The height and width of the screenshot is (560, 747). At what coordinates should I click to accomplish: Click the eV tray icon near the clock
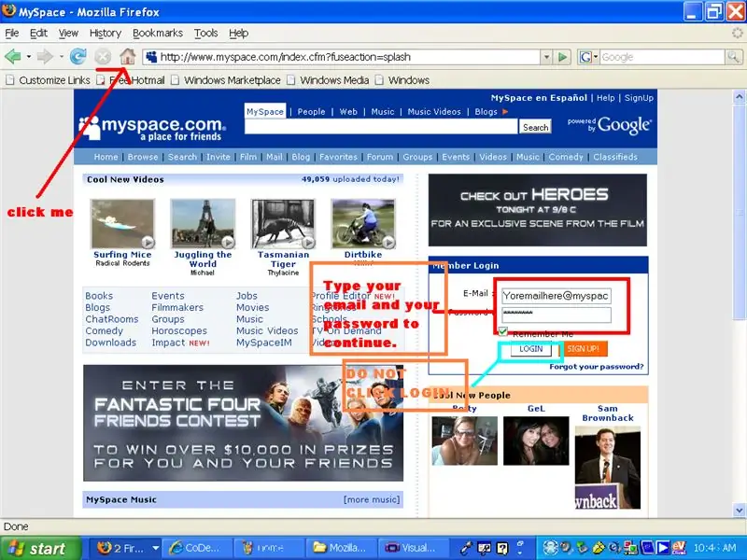point(679,548)
